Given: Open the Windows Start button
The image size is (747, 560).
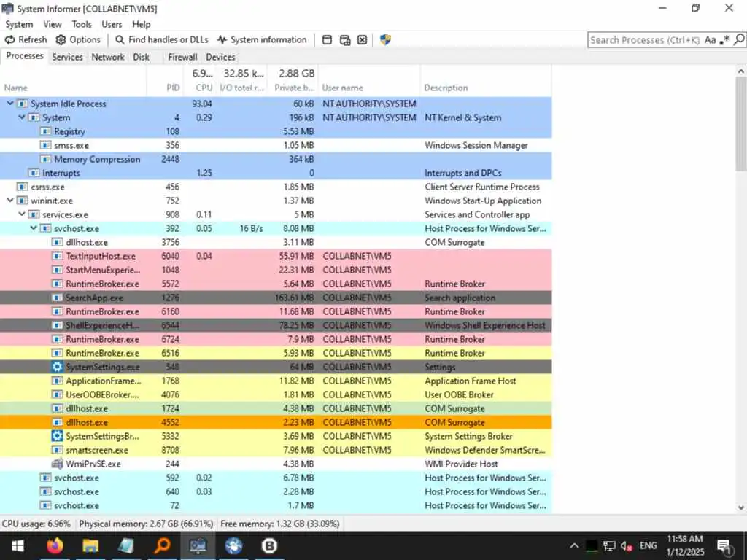Looking at the screenshot, I should pyautogui.click(x=18, y=545).
